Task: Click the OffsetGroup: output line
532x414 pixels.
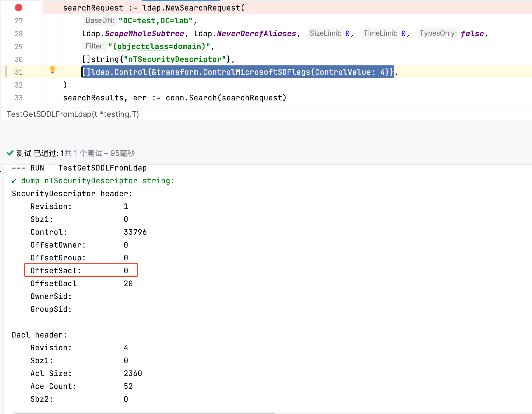Action: pos(79,258)
